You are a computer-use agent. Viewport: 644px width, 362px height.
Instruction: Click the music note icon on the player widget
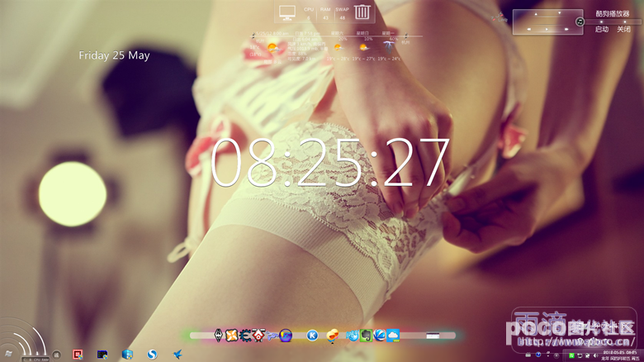(580, 21)
